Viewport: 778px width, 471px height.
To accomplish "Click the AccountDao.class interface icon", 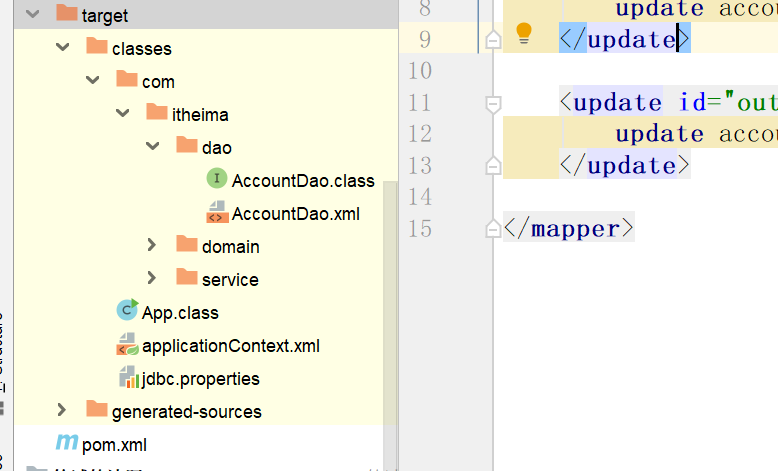I will (217, 180).
